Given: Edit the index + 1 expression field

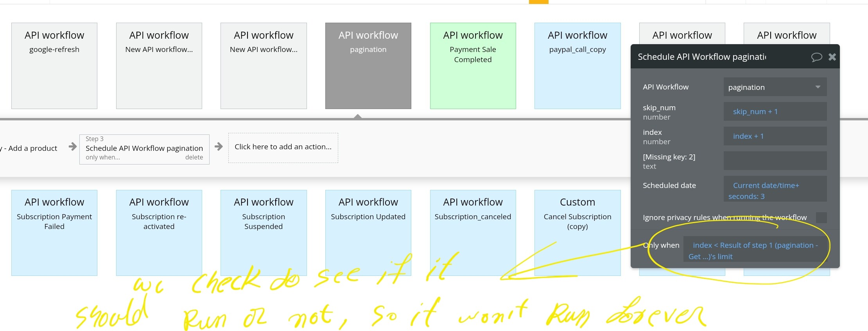Looking at the screenshot, I should coord(775,136).
